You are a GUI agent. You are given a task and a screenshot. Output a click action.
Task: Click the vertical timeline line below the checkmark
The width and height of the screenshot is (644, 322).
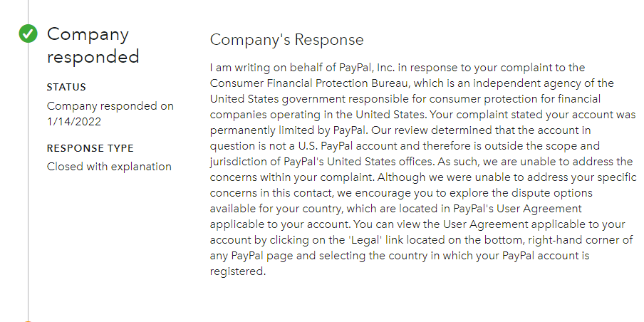pyautogui.click(x=28, y=181)
